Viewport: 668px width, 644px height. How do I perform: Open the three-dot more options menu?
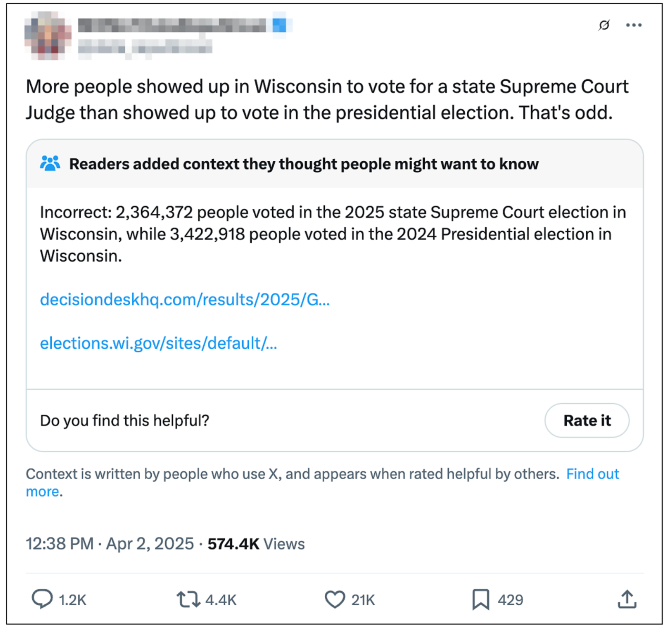(x=634, y=25)
